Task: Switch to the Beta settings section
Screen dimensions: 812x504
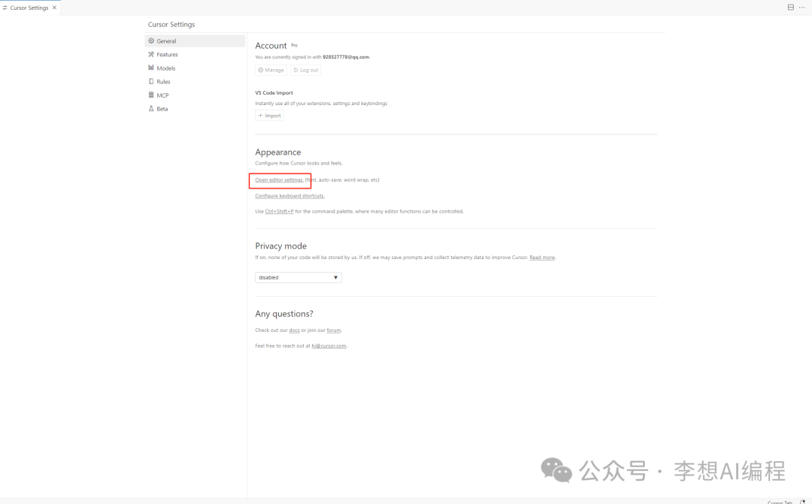Action: [162, 109]
